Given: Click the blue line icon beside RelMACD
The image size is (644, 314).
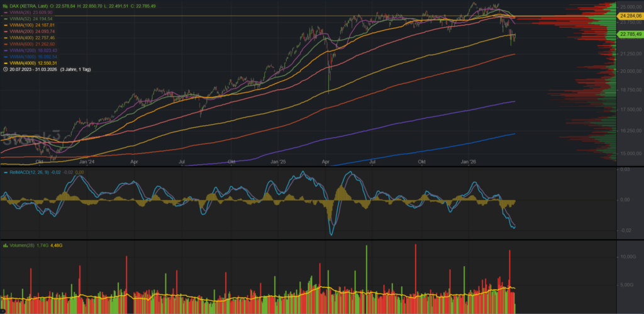Looking at the screenshot, I should pyautogui.click(x=5, y=172).
